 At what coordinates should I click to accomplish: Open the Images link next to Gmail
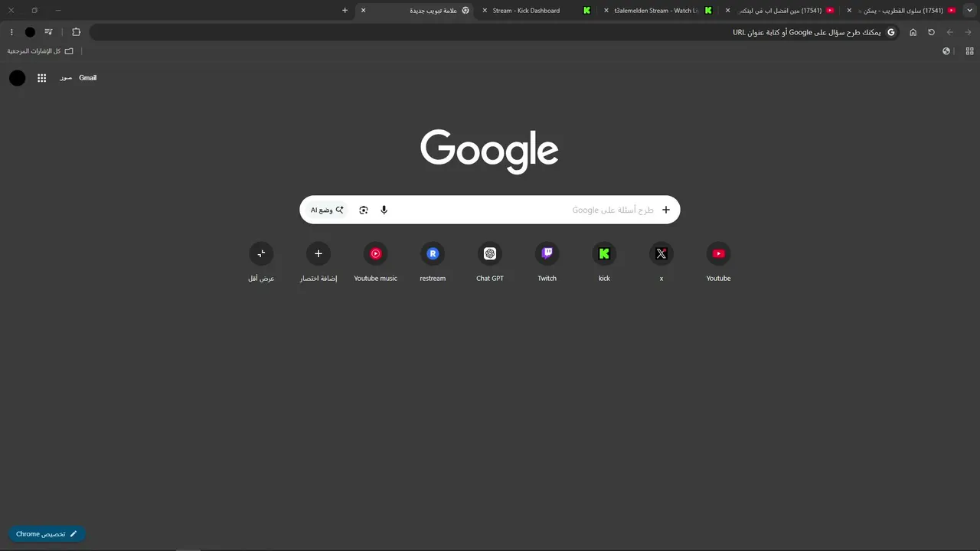[x=66, y=78]
